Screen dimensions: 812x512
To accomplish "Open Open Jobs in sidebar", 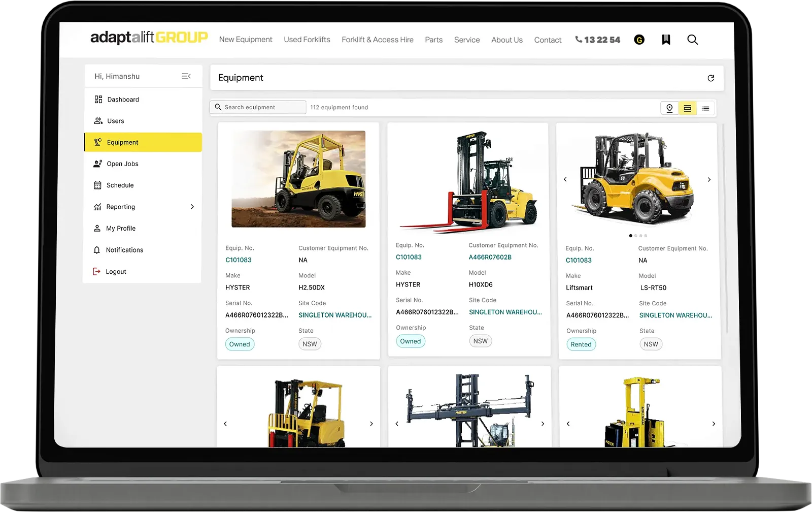I will coord(143,164).
